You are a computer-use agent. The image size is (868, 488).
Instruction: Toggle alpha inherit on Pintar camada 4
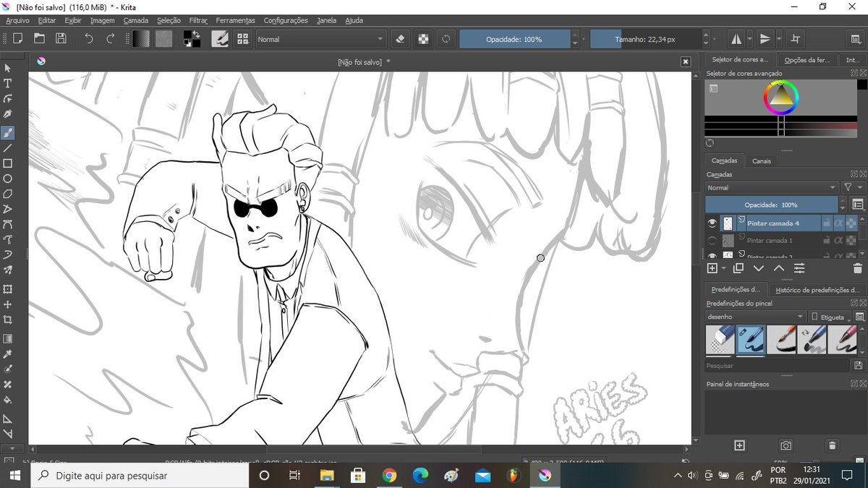click(x=839, y=223)
